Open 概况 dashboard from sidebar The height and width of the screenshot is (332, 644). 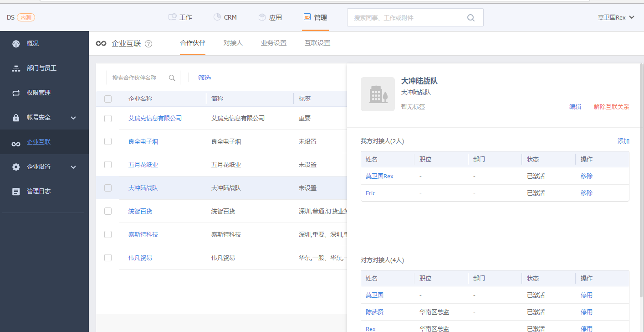coord(33,44)
